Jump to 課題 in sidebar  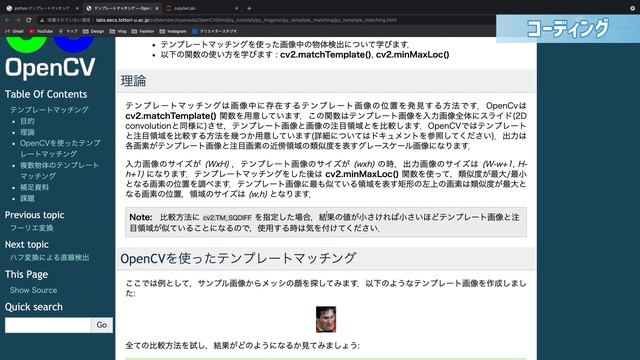tap(27, 198)
